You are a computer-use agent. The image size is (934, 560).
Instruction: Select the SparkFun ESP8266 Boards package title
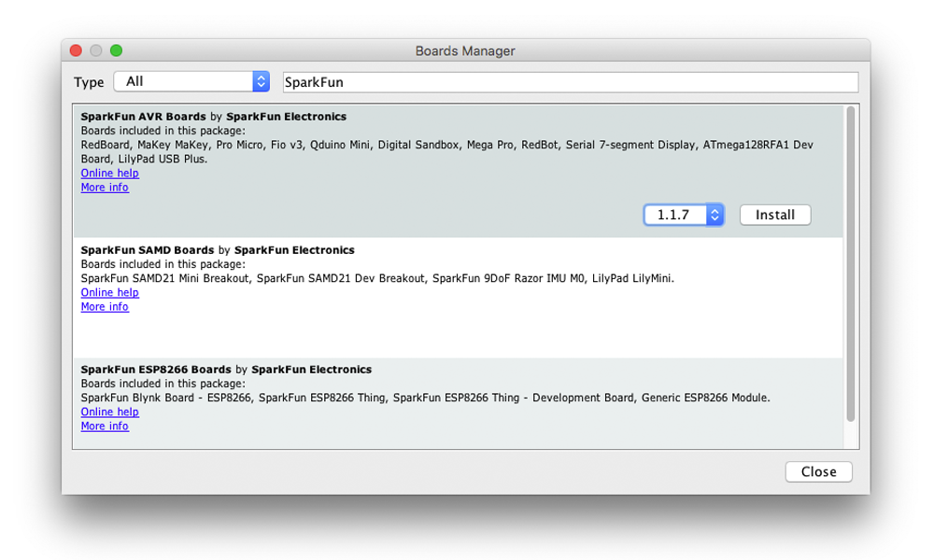coord(156,370)
